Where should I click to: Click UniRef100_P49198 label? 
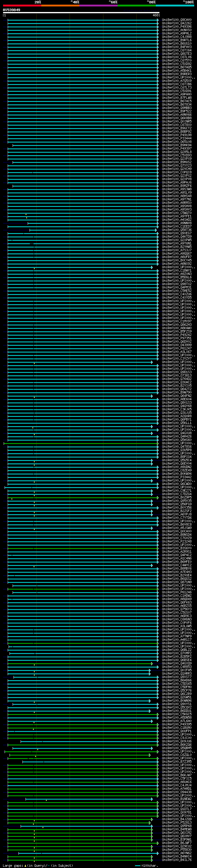coord(177,135)
